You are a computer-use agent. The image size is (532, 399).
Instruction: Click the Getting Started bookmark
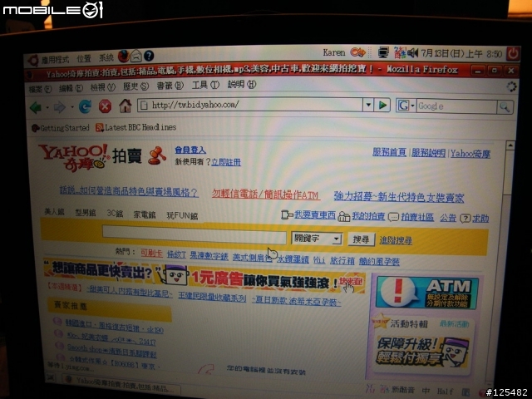pos(61,128)
